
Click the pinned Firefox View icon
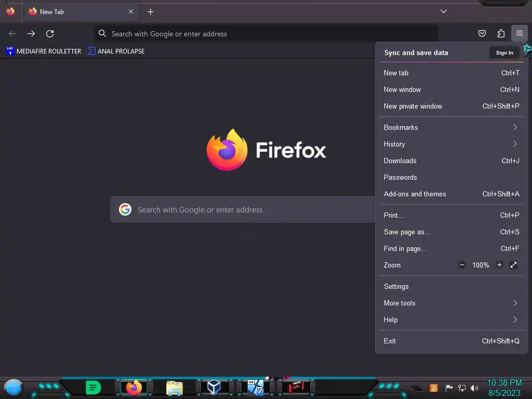pos(10,11)
